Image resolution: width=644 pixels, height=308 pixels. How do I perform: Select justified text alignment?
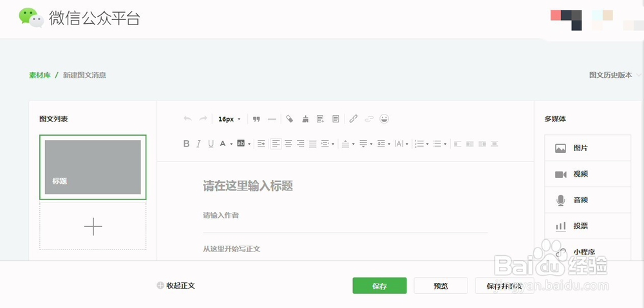click(313, 144)
